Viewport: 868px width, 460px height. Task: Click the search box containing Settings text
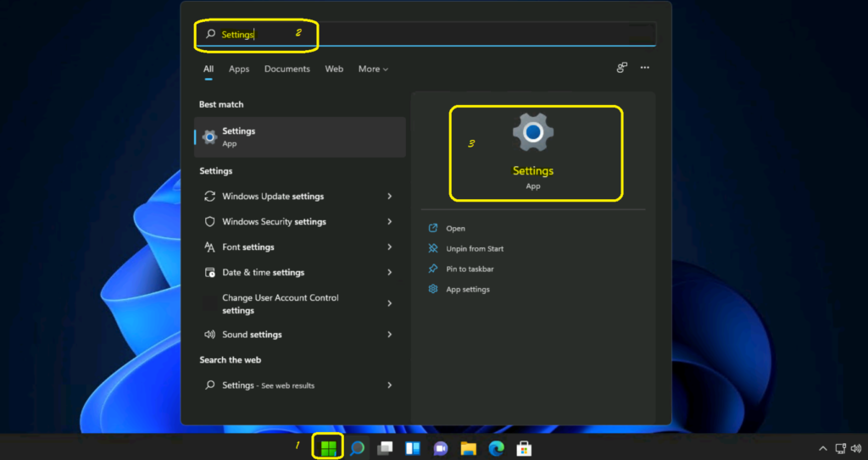426,35
